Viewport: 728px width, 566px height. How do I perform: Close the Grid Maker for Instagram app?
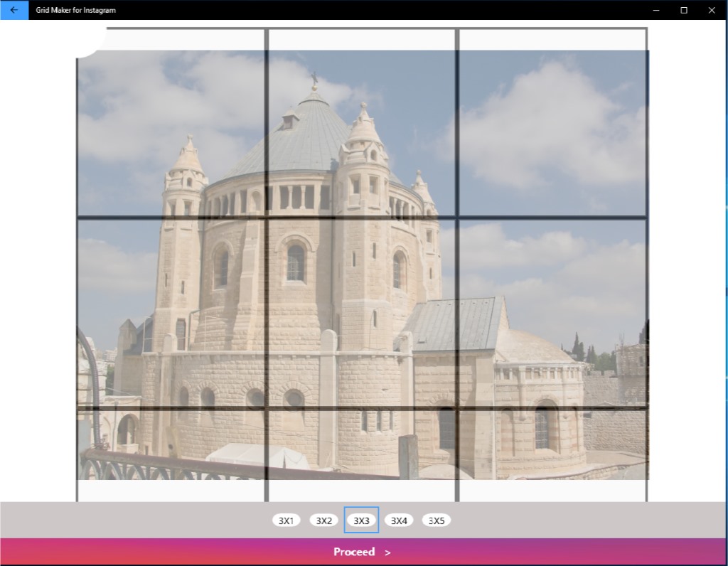tap(712, 10)
